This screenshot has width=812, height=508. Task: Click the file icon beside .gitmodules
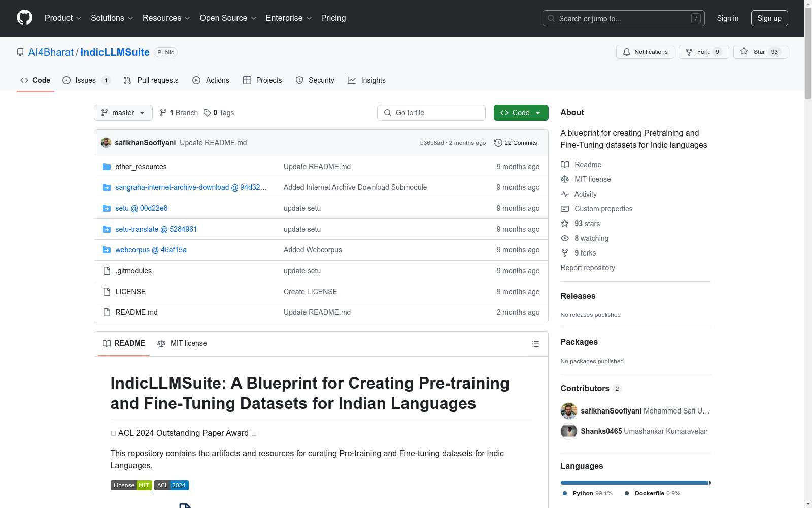[107, 271]
